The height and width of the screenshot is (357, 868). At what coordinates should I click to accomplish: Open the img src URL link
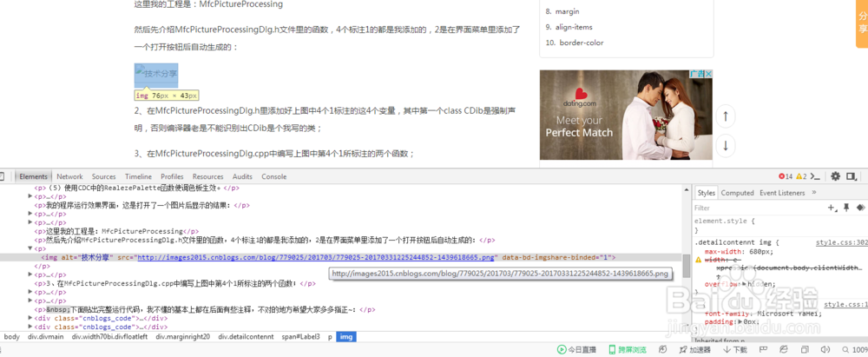[316, 258]
